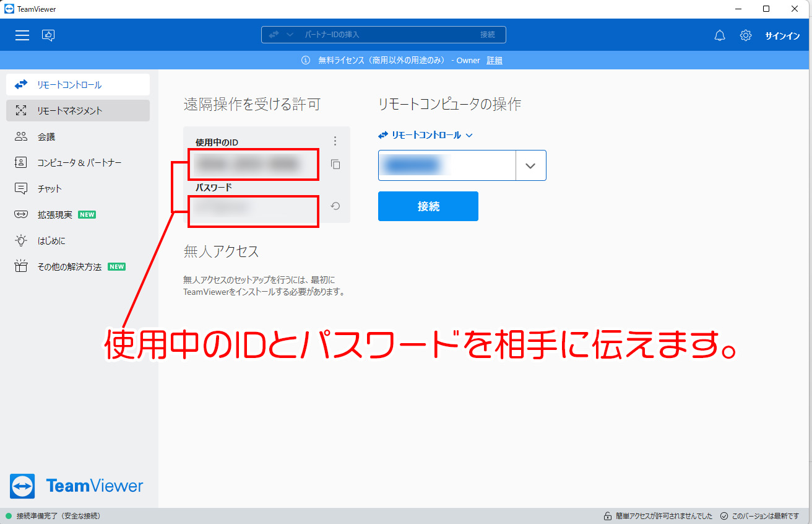Click the TeamViewer logo in sidebar
The width and height of the screenshot is (812, 524).
pyautogui.click(x=77, y=486)
